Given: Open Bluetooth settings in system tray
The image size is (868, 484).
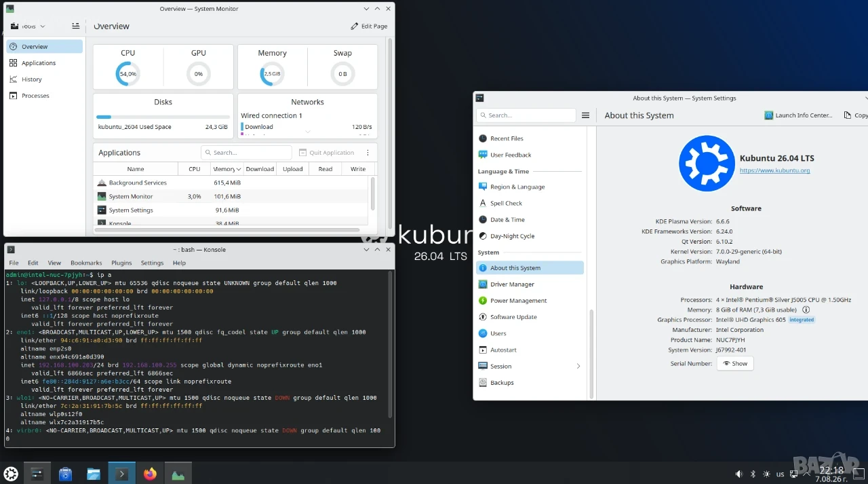Looking at the screenshot, I should (x=753, y=474).
